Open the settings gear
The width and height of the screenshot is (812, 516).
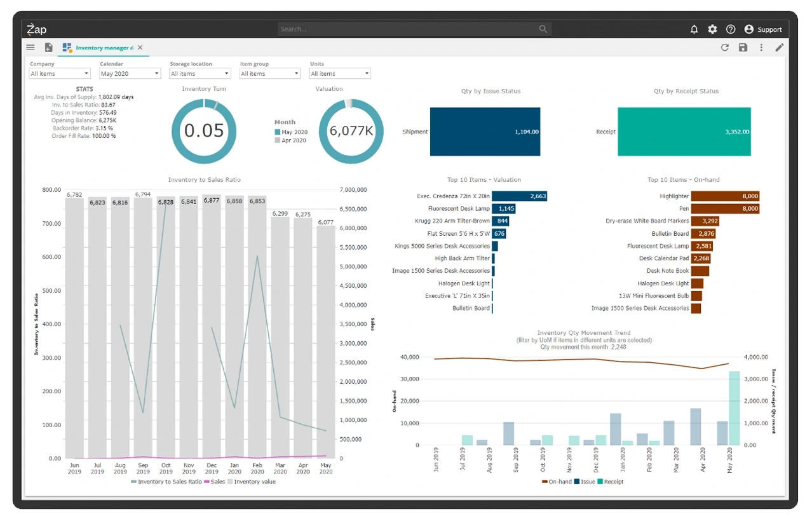coord(712,29)
